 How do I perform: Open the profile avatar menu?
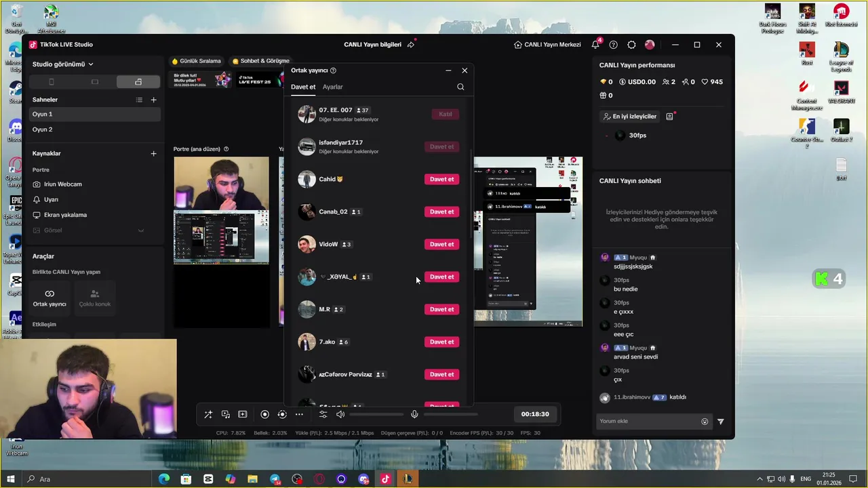pyautogui.click(x=650, y=45)
